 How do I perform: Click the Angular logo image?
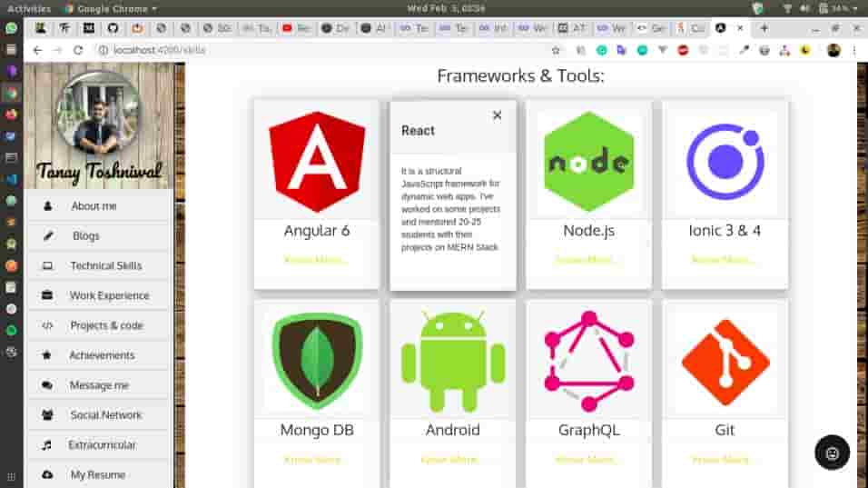click(x=317, y=161)
